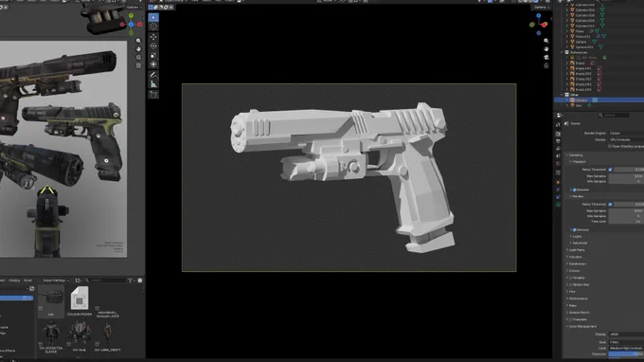Select the Rotate tool

coord(153,46)
